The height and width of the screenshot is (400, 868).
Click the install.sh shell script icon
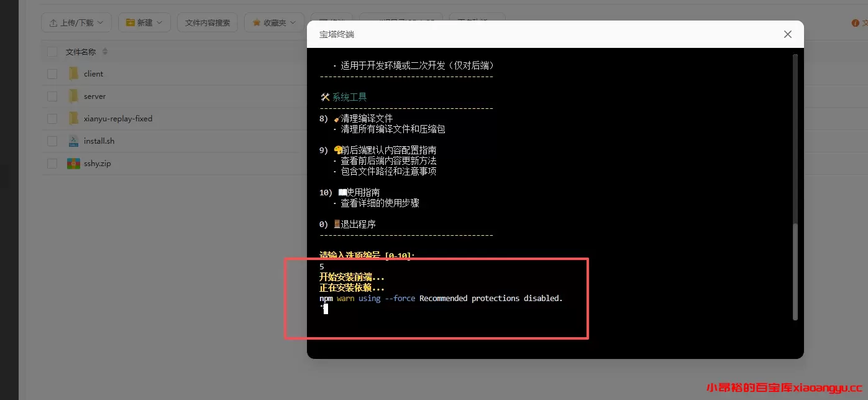(73, 141)
